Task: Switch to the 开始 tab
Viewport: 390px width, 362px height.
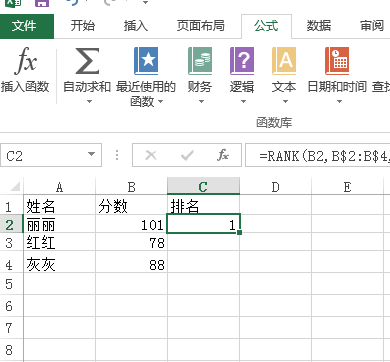Action: point(83,26)
